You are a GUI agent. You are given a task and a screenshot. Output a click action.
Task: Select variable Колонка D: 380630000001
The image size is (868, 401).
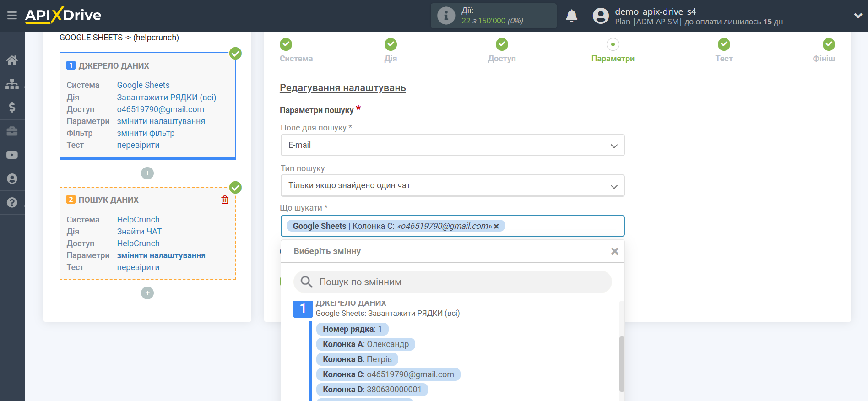[x=372, y=390]
